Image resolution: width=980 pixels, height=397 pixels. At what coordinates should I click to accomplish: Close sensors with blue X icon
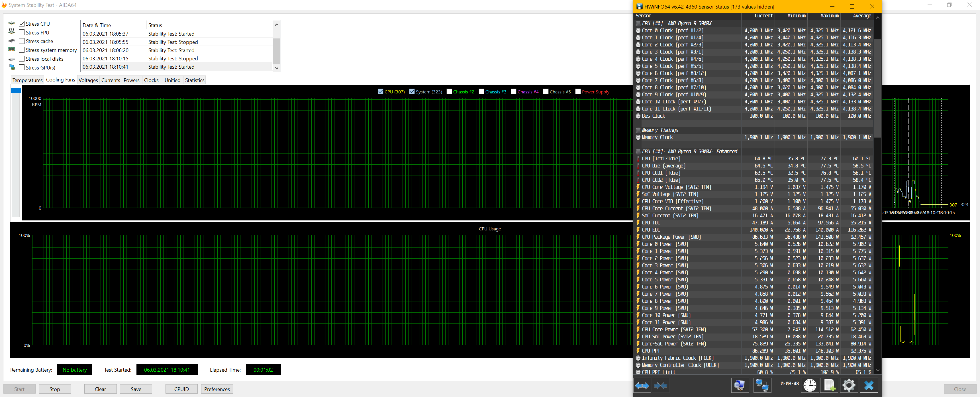[869, 386]
